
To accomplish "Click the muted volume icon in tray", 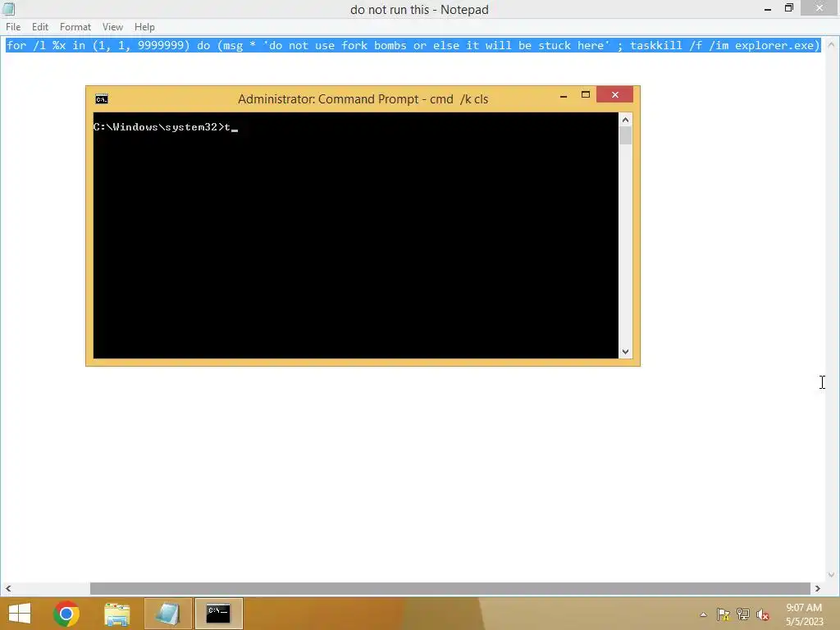I will click(x=763, y=614).
